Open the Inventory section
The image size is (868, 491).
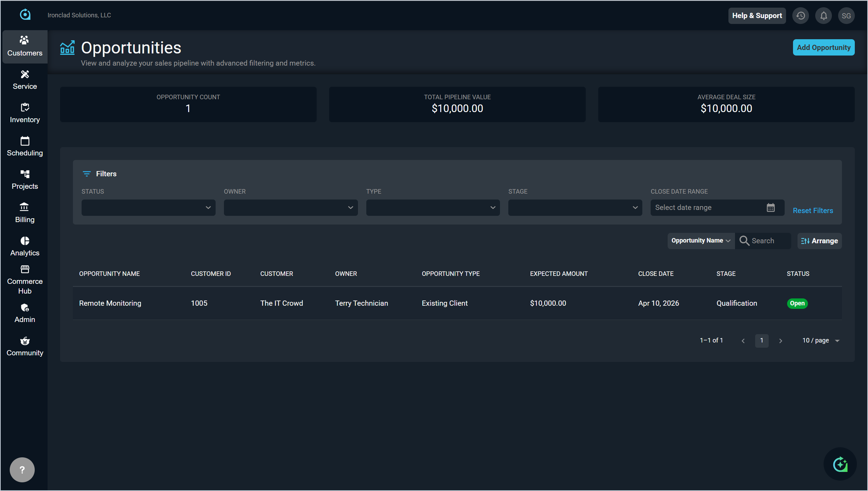pyautogui.click(x=25, y=113)
